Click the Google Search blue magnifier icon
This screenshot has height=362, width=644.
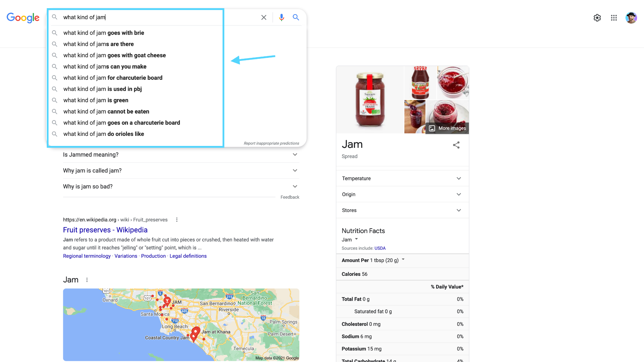[296, 17]
